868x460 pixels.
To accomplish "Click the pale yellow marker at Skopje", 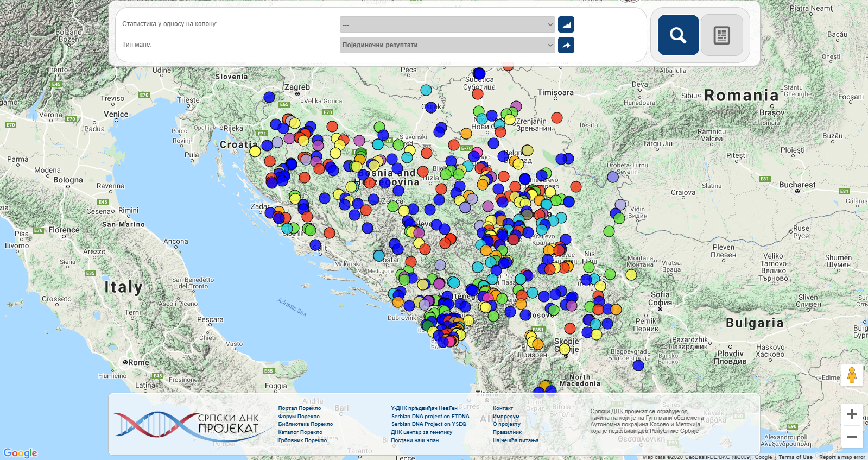I will coord(565,349).
